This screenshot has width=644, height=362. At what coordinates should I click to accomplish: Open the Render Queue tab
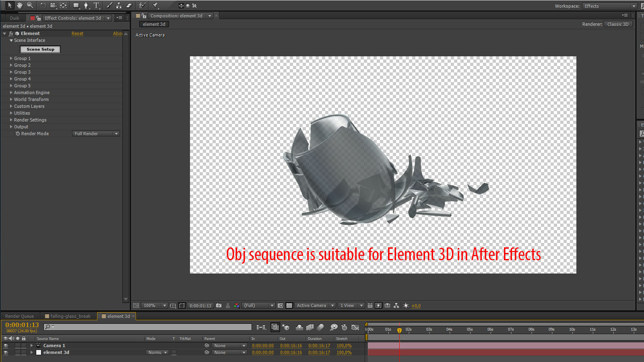click(x=19, y=316)
